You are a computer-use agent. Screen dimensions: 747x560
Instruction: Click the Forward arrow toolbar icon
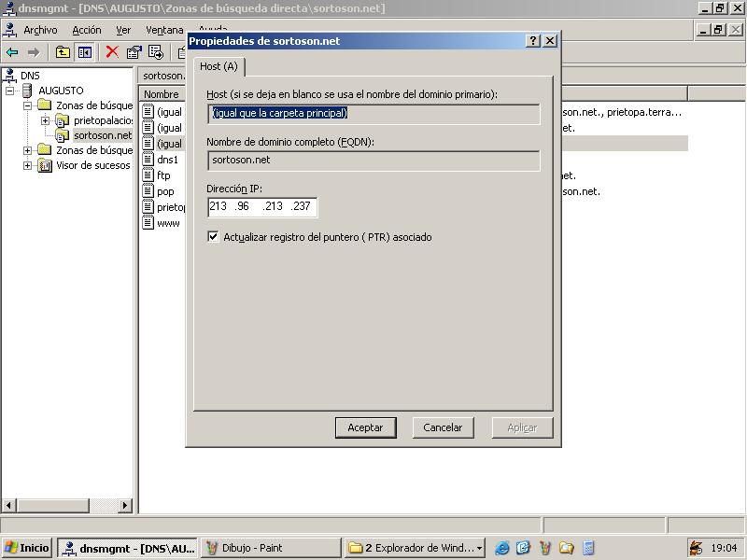(34, 52)
